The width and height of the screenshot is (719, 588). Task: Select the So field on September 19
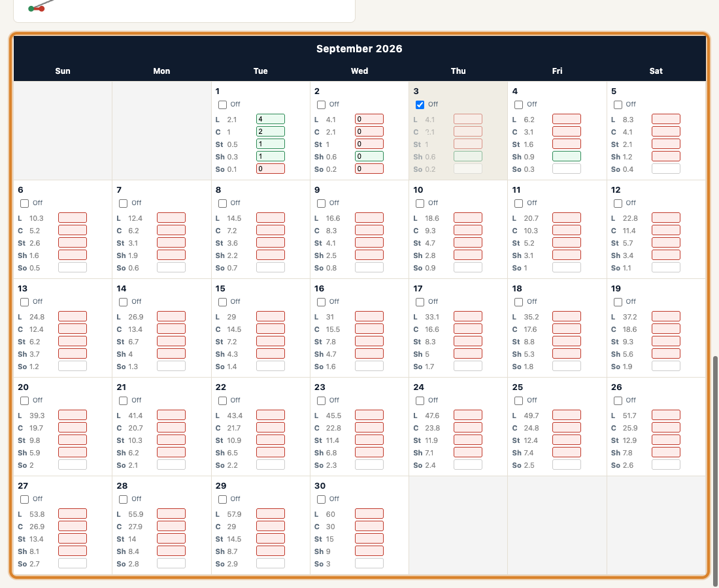(x=666, y=366)
